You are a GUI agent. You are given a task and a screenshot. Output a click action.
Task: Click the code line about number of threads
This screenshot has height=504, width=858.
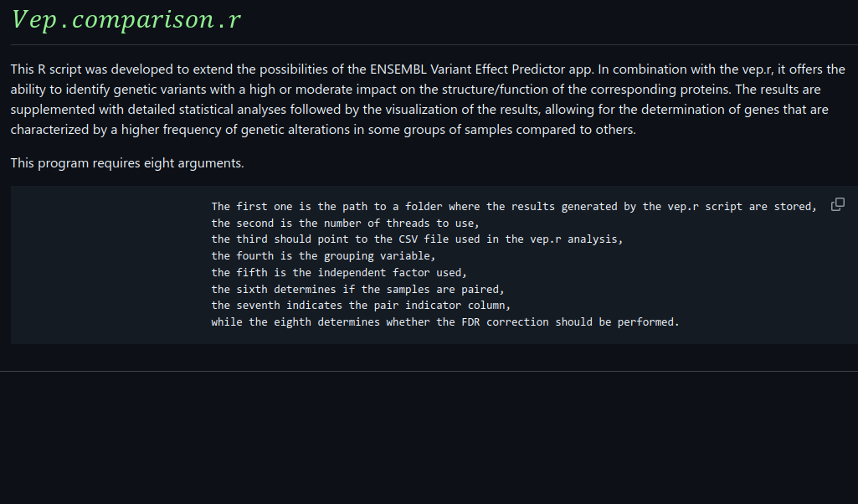click(345, 223)
